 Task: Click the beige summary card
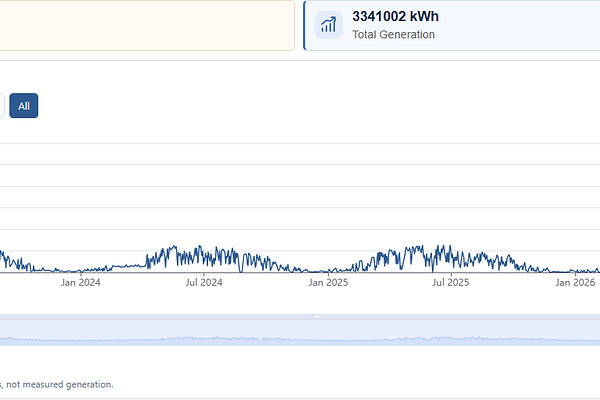[147, 25]
